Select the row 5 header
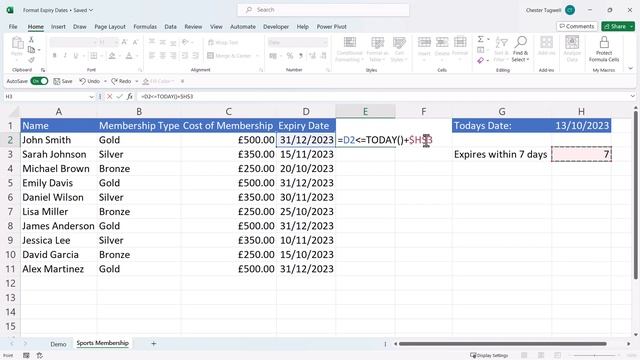Viewport: 640px width, 360px height. (10, 183)
